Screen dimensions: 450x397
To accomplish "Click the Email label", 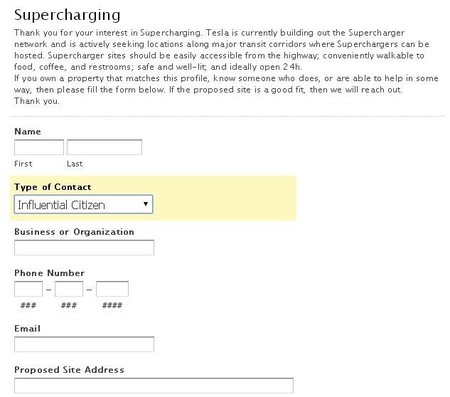I will tap(27, 329).
